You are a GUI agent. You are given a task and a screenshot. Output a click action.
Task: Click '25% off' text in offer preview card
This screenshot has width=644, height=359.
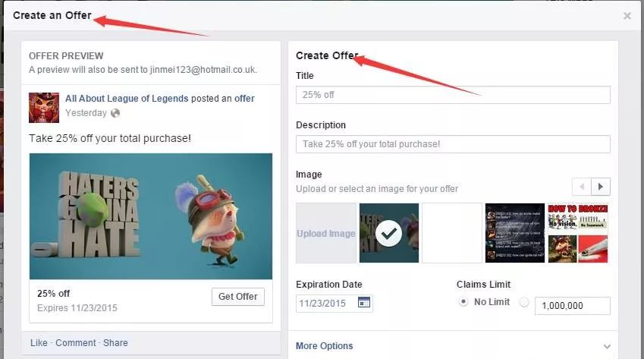pyautogui.click(x=53, y=294)
